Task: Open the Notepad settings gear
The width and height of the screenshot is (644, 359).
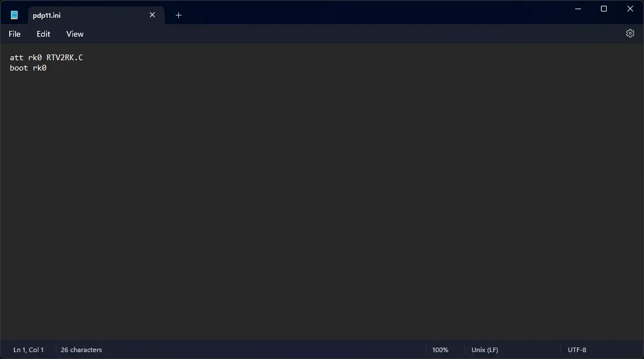Action: click(630, 34)
